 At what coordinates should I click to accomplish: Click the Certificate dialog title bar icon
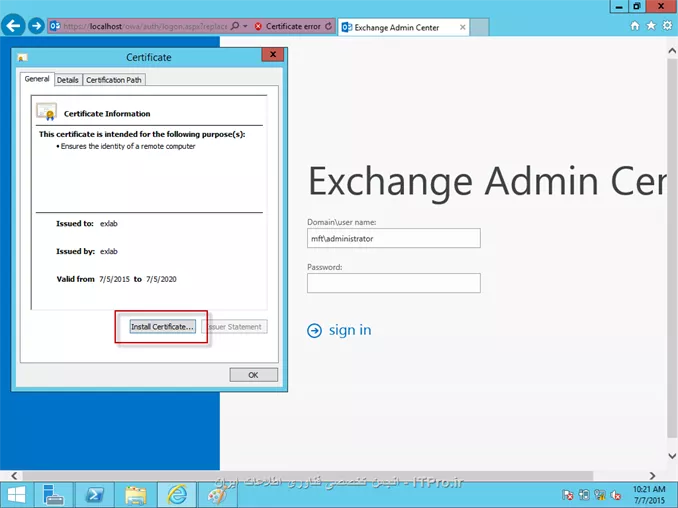point(22,58)
